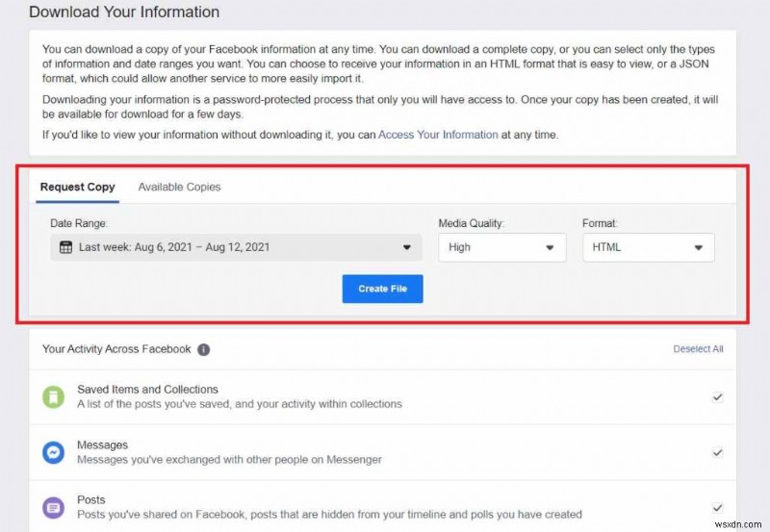
Task: Click the info icon beside Your Activity Across Facebook
Action: 204,349
